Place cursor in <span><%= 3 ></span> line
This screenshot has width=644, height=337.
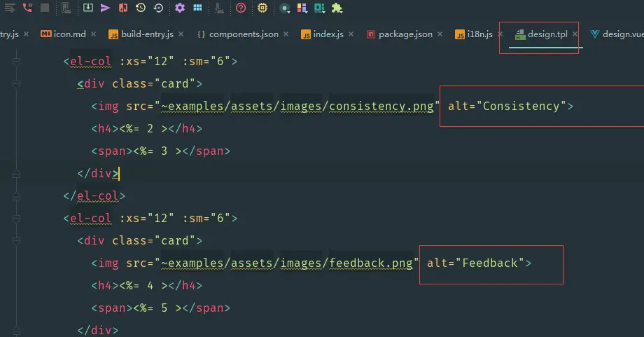pos(160,151)
